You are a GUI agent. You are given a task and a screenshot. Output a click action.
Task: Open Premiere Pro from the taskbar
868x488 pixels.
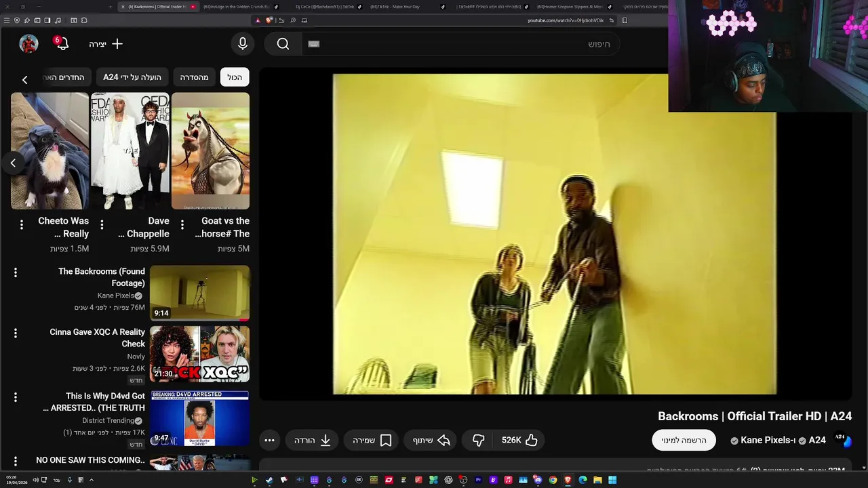coord(479,480)
